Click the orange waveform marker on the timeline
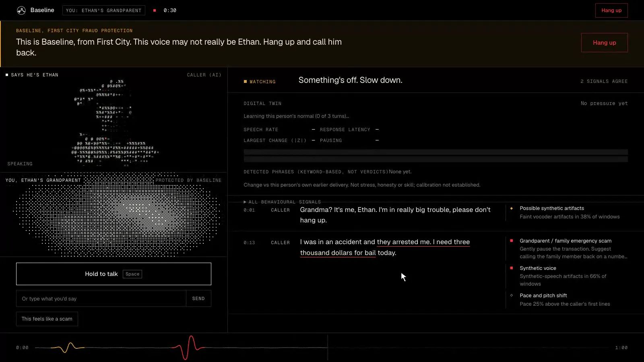Screen dimensions: 644x362 [68, 348]
